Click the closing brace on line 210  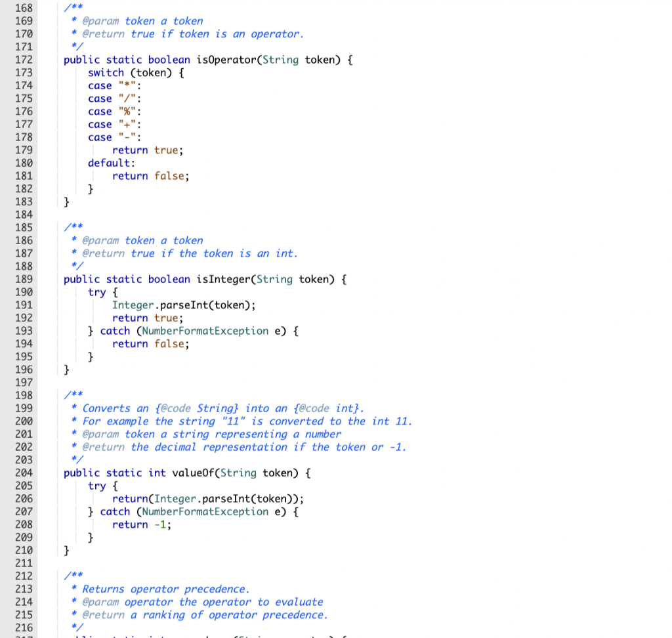point(66,550)
